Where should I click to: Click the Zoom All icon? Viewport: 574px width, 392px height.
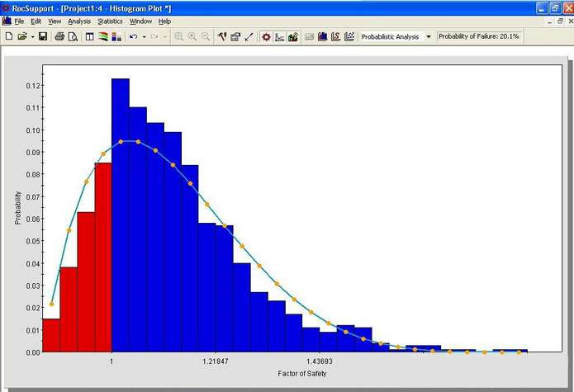coord(178,36)
